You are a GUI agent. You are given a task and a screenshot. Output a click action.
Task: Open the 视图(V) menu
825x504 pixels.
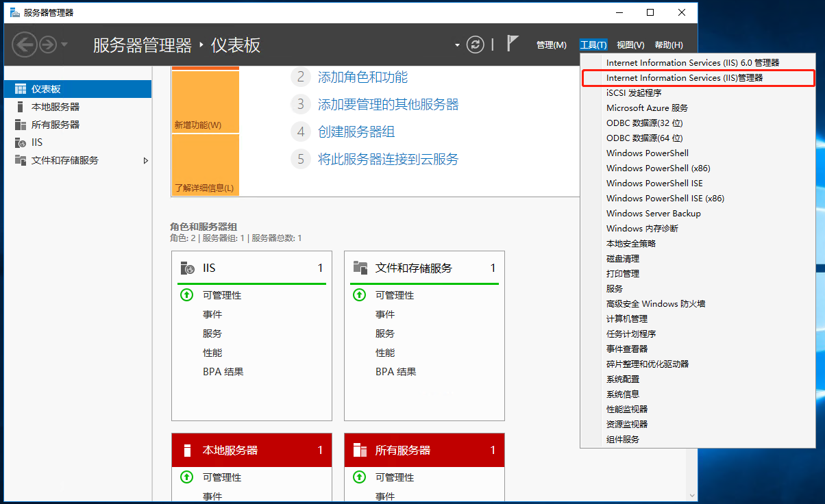pos(630,45)
